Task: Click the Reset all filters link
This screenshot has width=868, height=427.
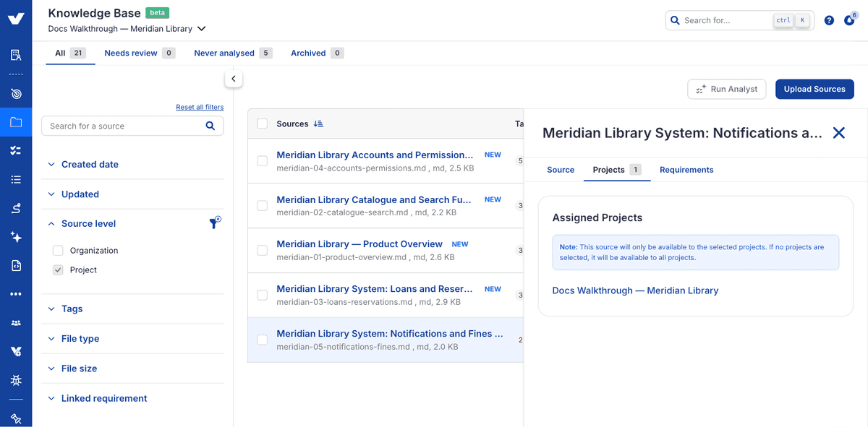Action: point(200,107)
